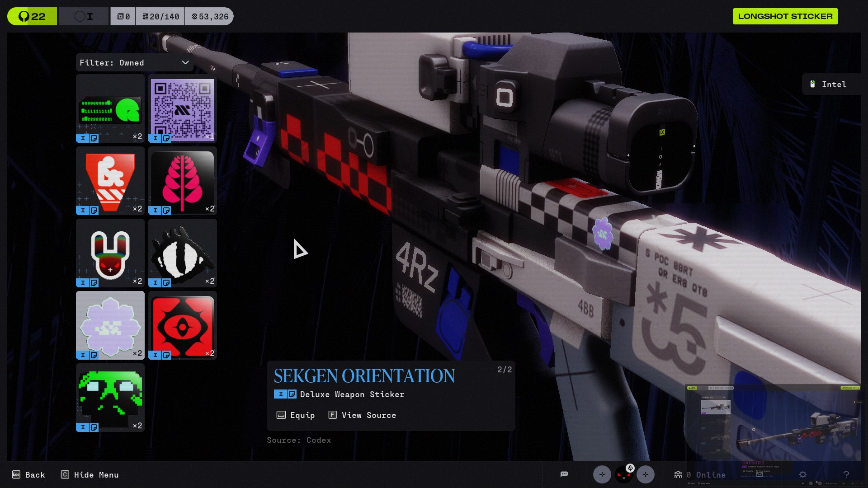Viewport: 868px width, 488px height.
Task: Click the 0 Online friends icon
Action: click(678, 475)
